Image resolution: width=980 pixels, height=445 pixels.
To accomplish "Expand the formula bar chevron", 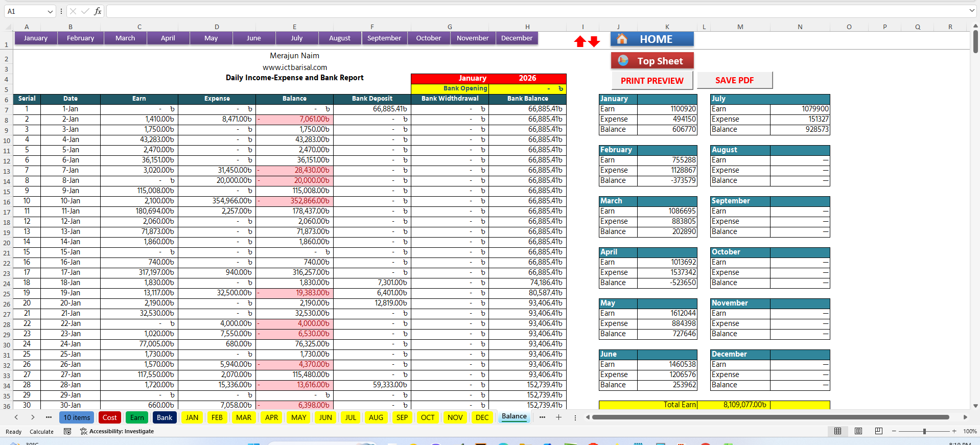I will [971, 11].
